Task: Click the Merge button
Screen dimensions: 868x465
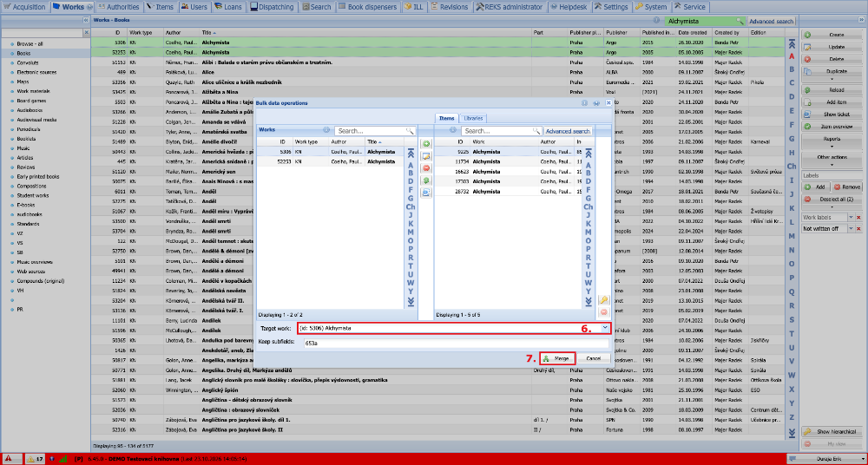Action: pyautogui.click(x=557, y=358)
